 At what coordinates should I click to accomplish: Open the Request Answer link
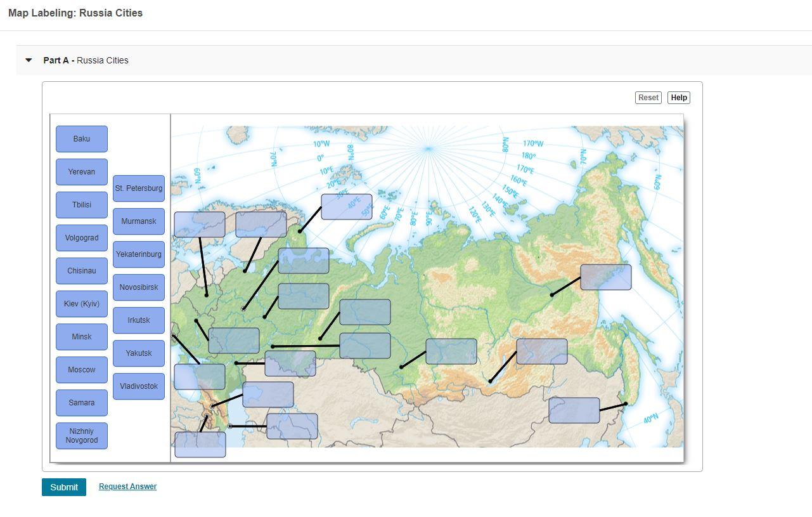127,487
